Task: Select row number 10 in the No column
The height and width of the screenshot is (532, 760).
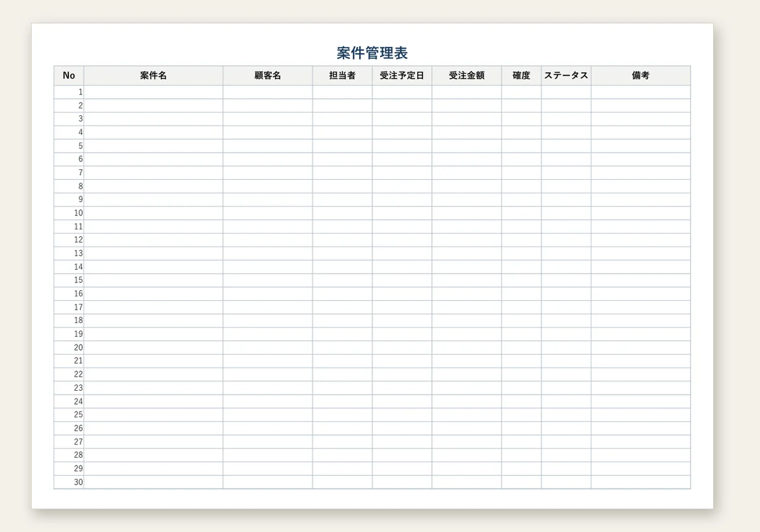Action: coord(69,213)
